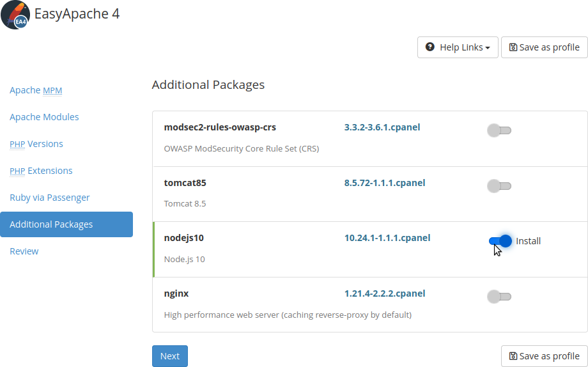Click the EasyApache 4 logo icon
The width and height of the screenshot is (588, 367).
tap(15, 15)
